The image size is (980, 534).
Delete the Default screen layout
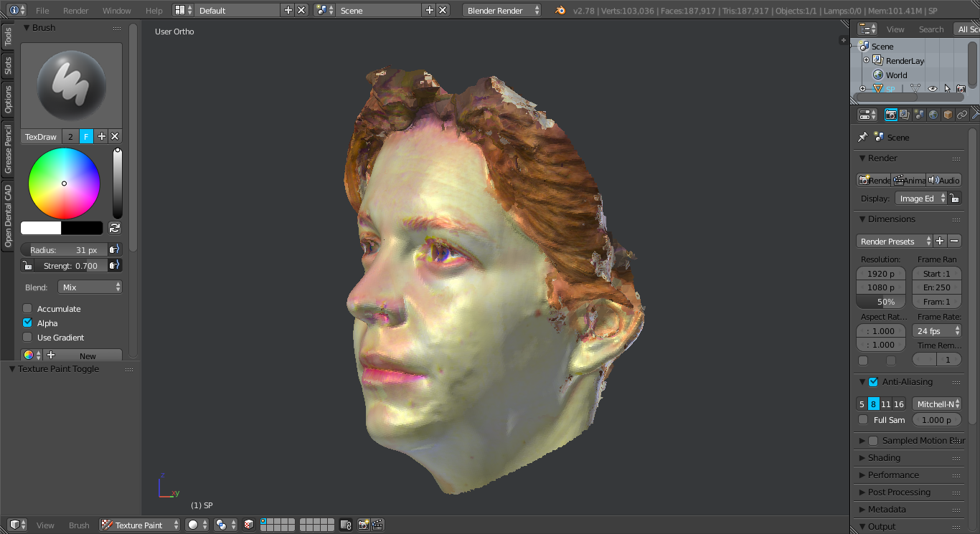301,10
